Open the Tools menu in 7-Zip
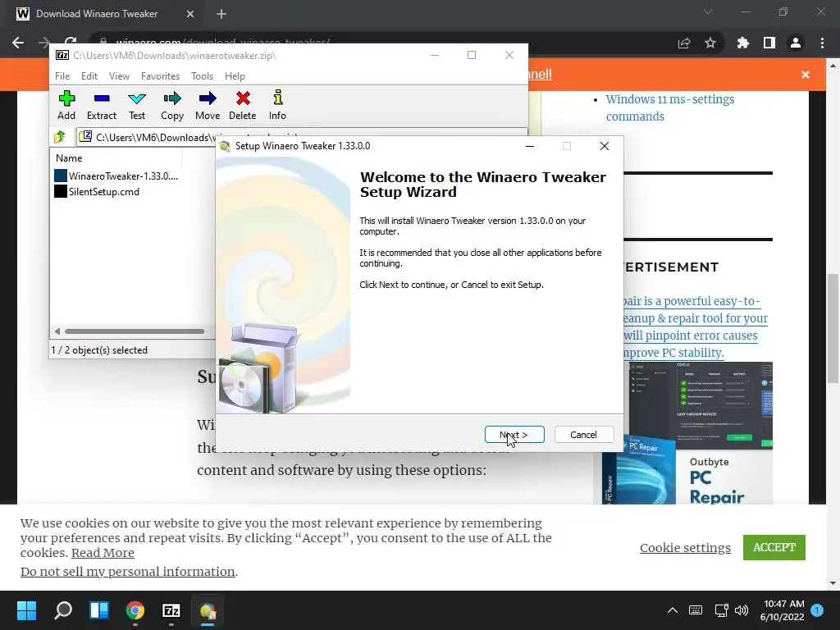The image size is (840, 630). point(202,76)
